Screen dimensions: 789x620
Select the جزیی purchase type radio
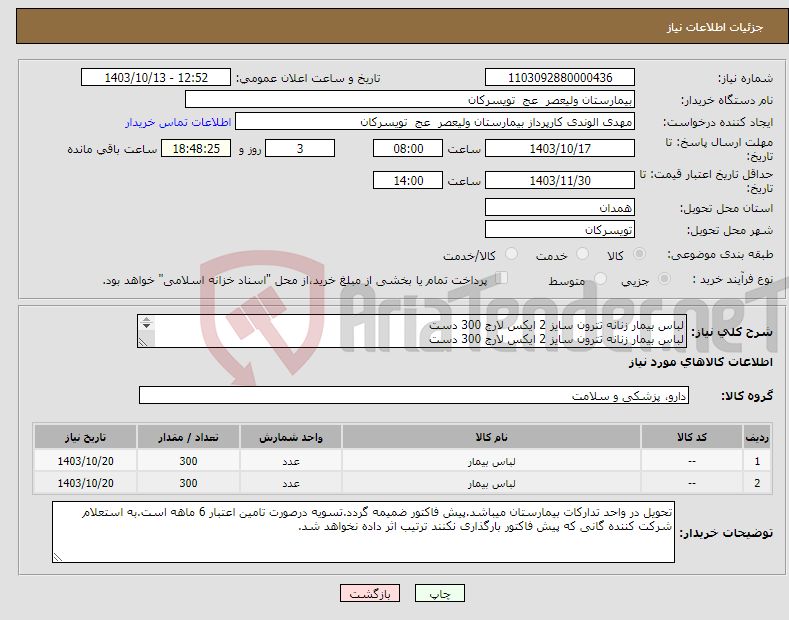664,279
